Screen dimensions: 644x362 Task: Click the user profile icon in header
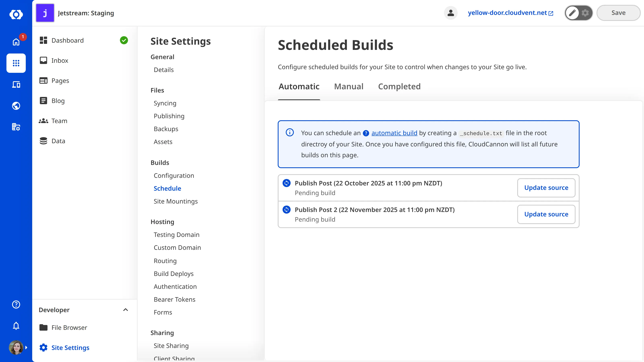click(451, 13)
